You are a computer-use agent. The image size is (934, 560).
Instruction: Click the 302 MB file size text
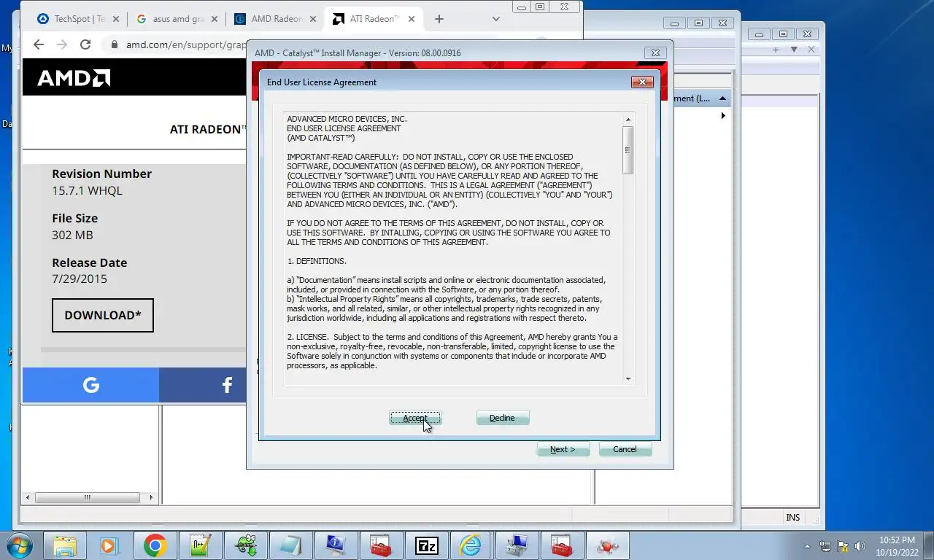pyautogui.click(x=72, y=235)
